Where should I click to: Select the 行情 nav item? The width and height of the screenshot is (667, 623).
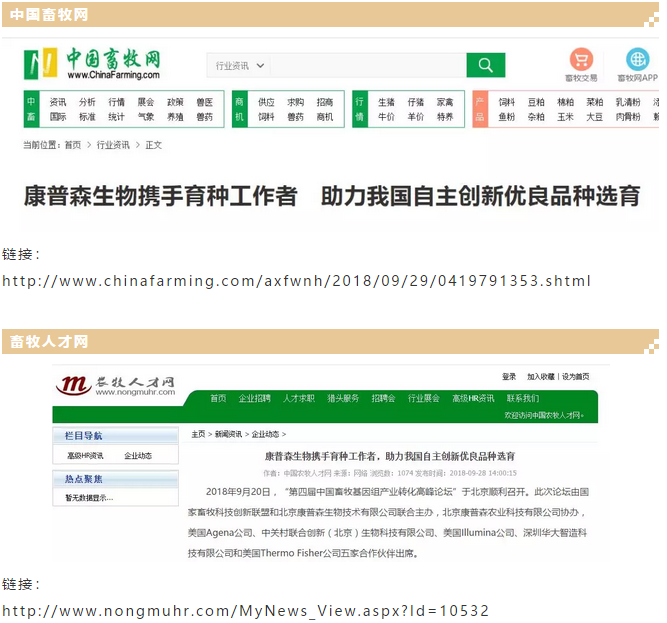(117, 102)
